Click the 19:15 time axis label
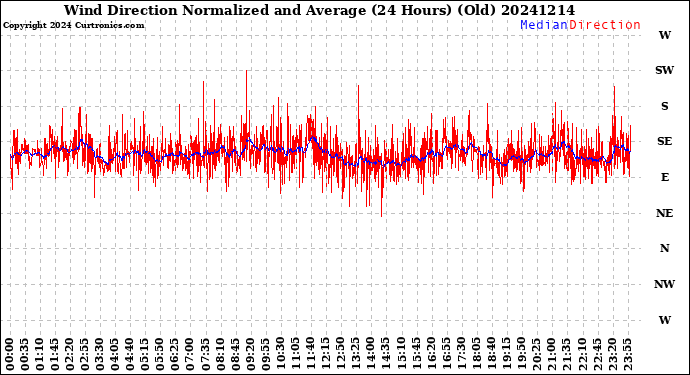Viewport: 690px width, 375px height. click(x=506, y=354)
